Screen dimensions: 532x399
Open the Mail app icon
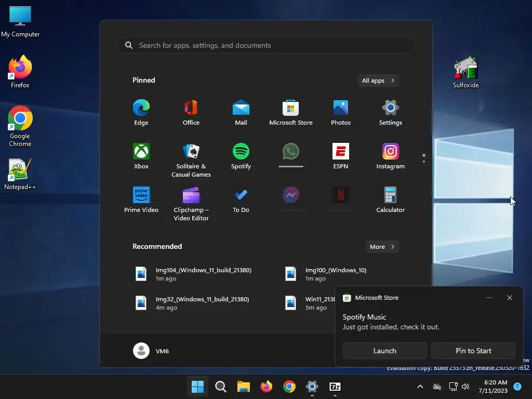[x=241, y=113]
